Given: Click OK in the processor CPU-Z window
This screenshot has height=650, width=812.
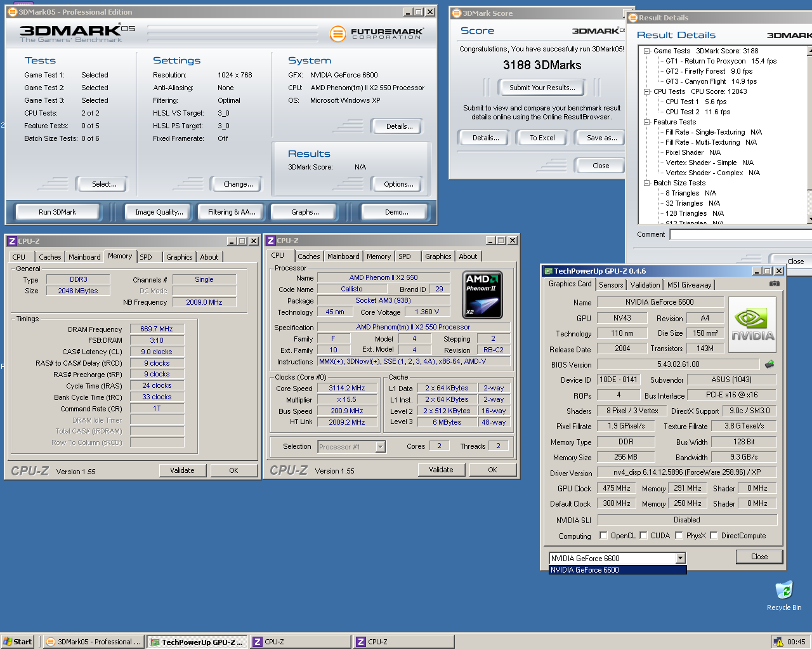Looking at the screenshot, I should [492, 470].
